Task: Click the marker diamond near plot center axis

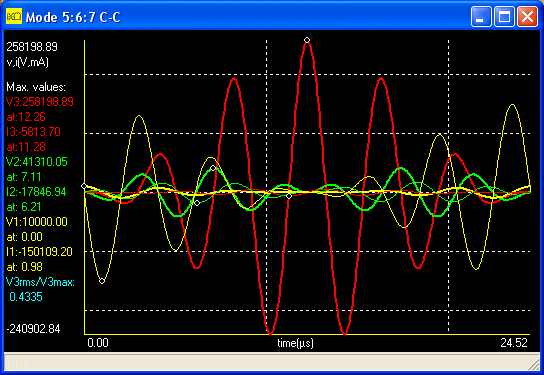Action: point(289,196)
